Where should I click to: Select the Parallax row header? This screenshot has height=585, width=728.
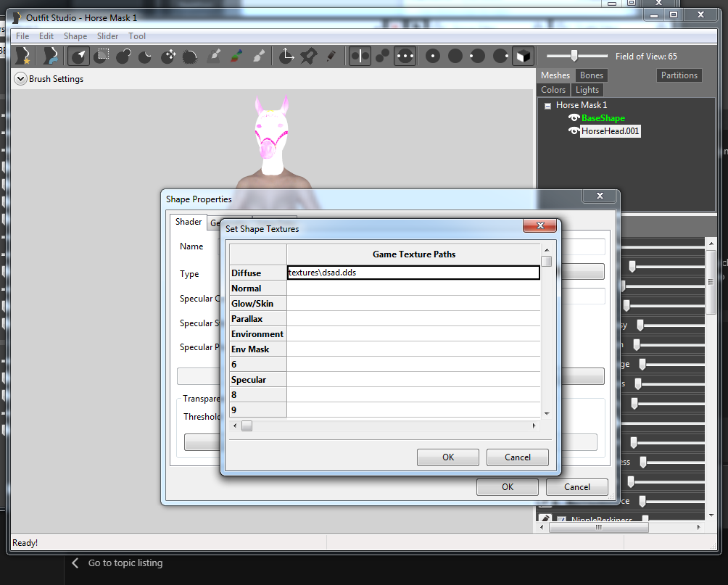258,319
